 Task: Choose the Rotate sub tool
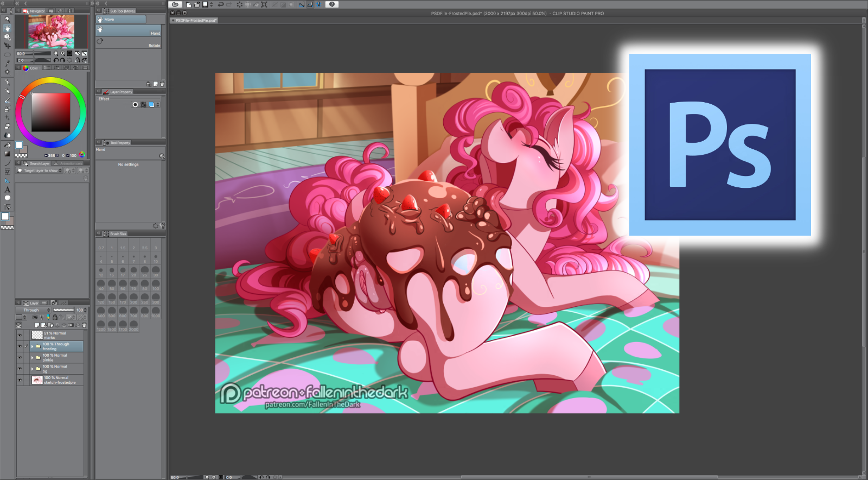[129, 42]
